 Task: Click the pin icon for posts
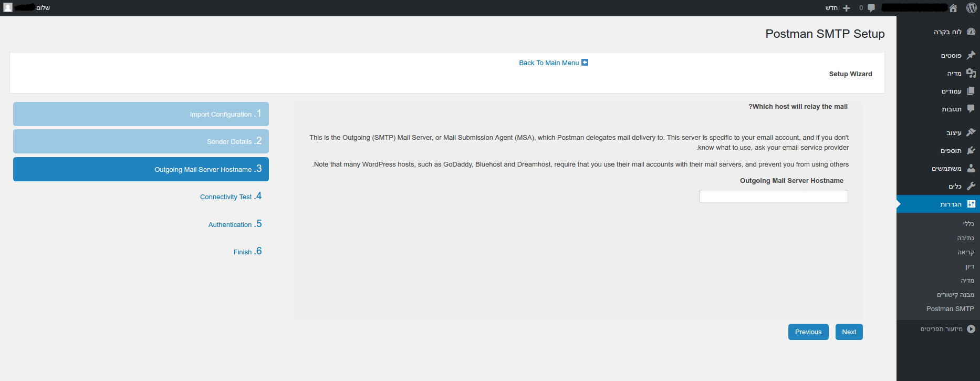tap(971, 55)
